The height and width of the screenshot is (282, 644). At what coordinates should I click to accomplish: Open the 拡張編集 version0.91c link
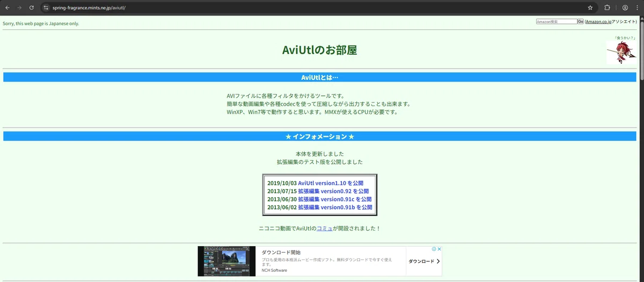click(x=335, y=199)
